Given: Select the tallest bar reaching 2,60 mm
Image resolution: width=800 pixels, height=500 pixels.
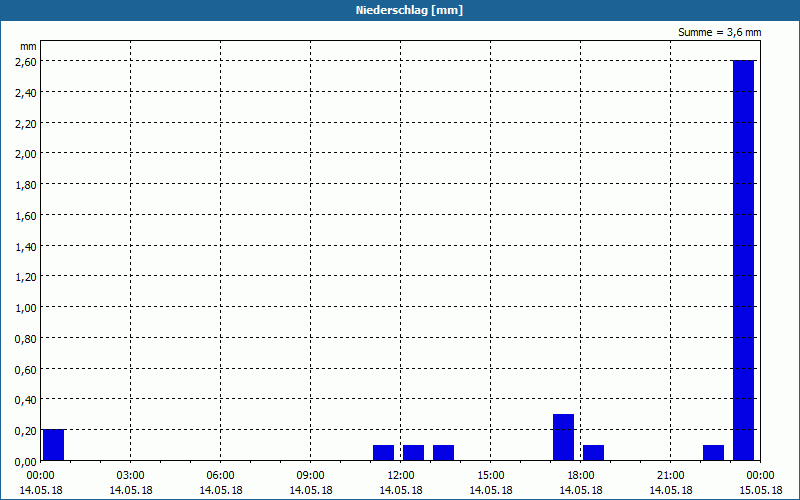Looking at the screenshot, I should [743, 260].
